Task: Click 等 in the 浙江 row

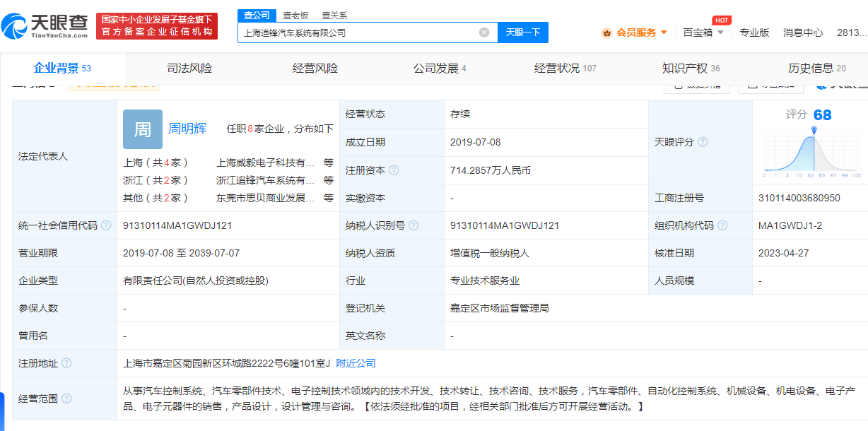Action: 329,180
